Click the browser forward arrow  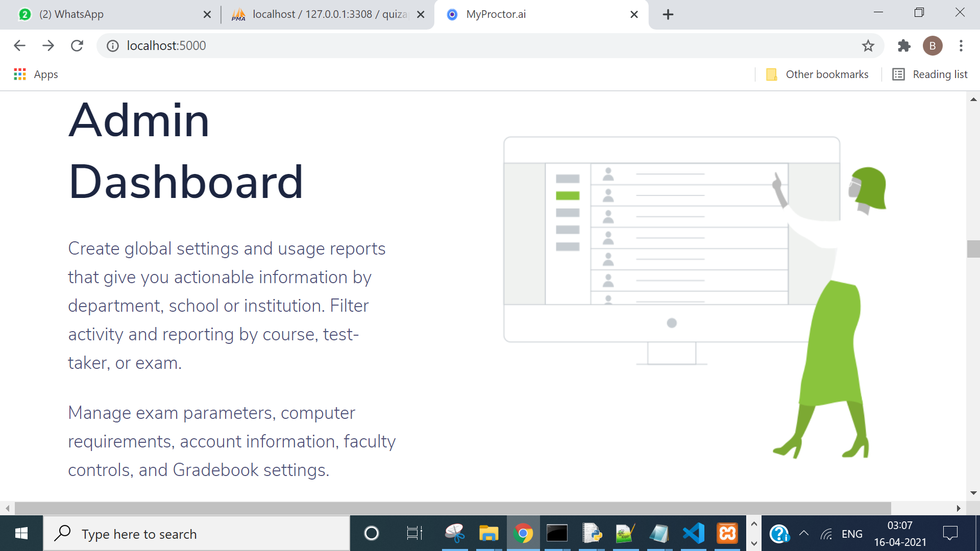(48, 46)
